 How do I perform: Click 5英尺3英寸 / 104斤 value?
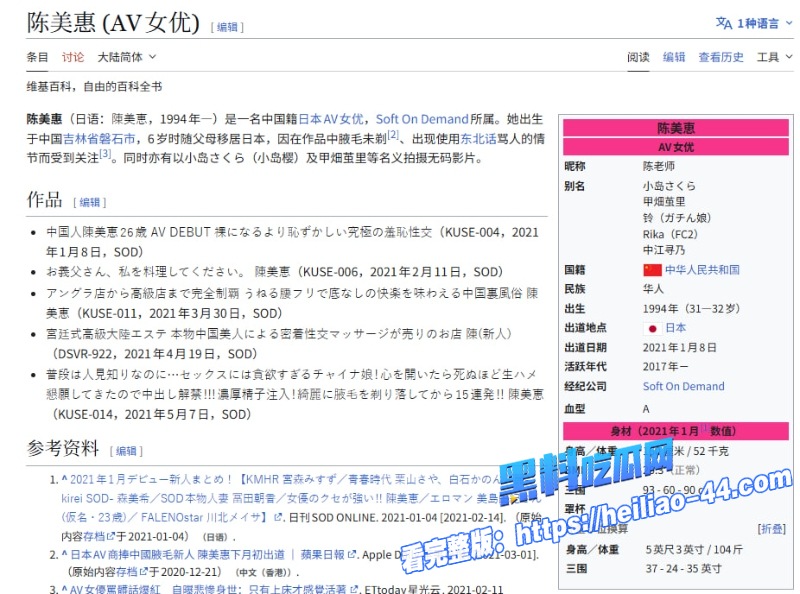[x=694, y=550]
